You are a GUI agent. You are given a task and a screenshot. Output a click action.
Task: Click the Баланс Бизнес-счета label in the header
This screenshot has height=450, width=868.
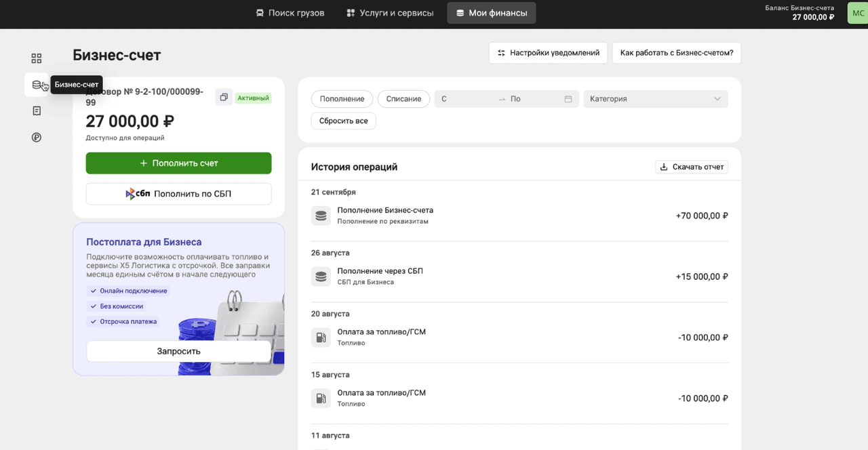tap(800, 7)
